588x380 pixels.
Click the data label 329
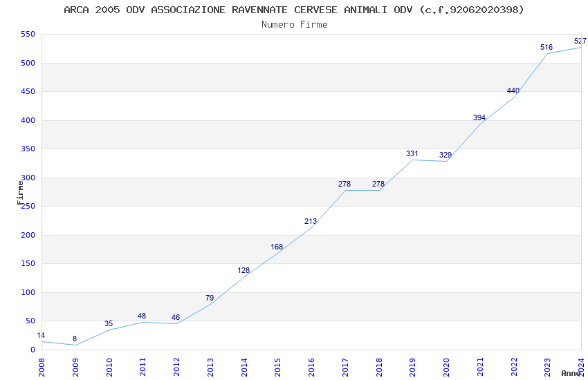(445, 155)
